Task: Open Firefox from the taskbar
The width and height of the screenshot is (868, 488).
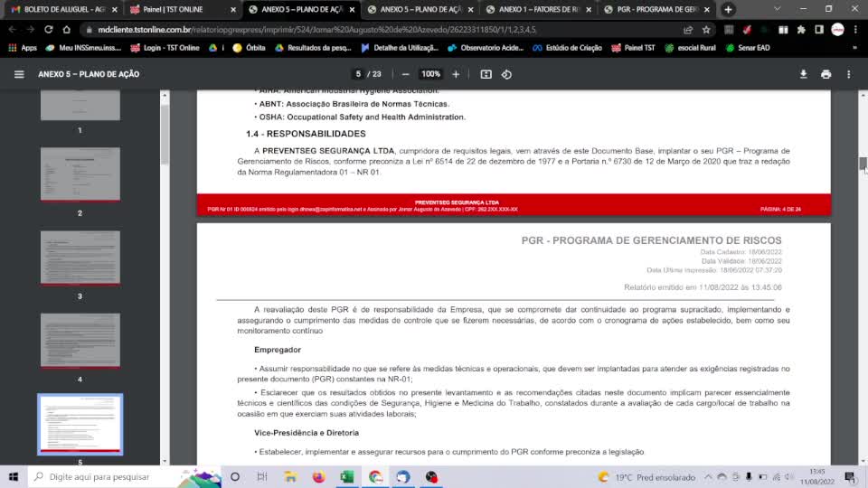Action: (x=318, y=477)
